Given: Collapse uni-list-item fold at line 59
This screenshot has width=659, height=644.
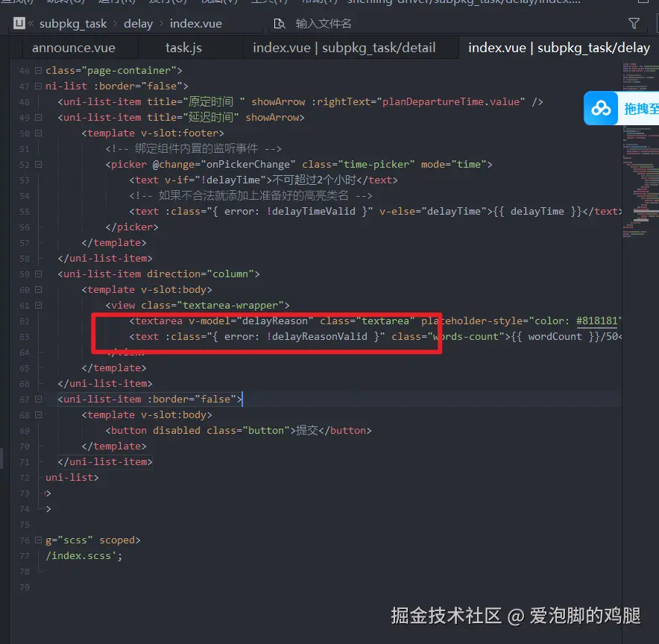Looking at the screenshot, I should click(38, 274).
